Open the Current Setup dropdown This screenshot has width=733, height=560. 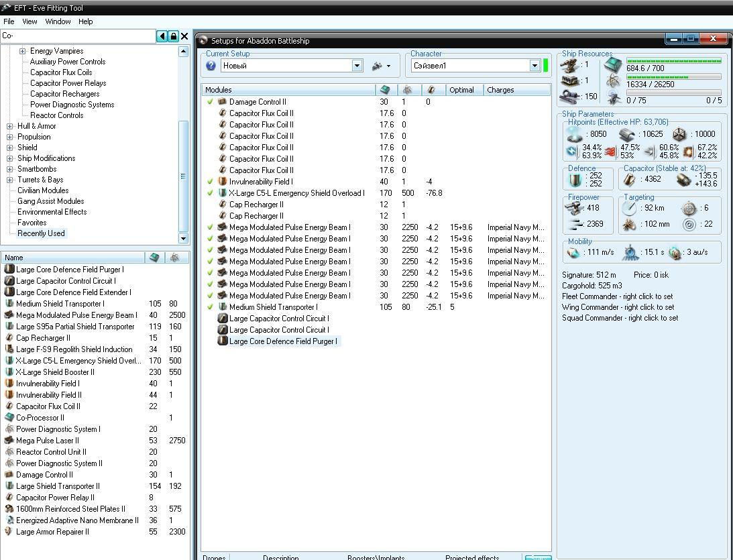[357, 66]
